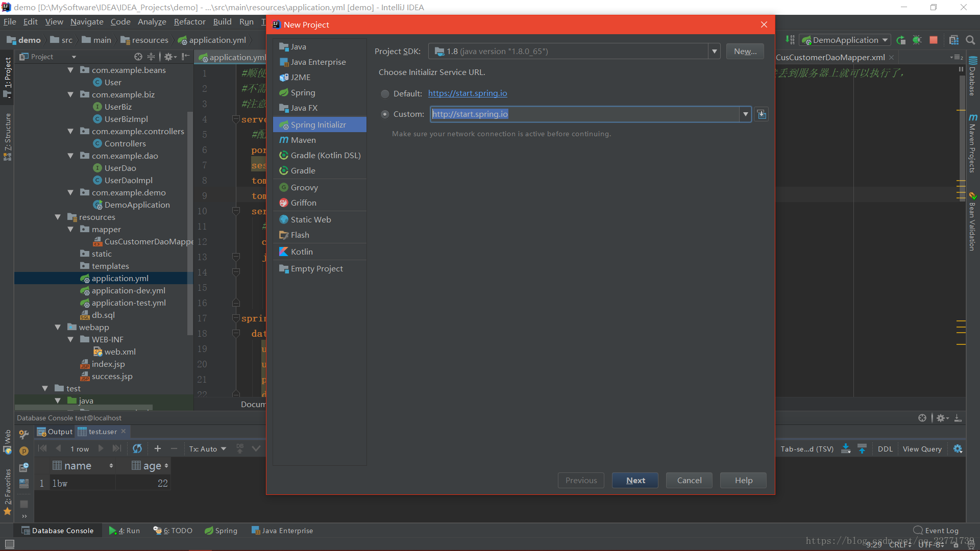980x551 pixels.
Task: Click the Help button in the New Project dialog
Action: tap(743, 481)
